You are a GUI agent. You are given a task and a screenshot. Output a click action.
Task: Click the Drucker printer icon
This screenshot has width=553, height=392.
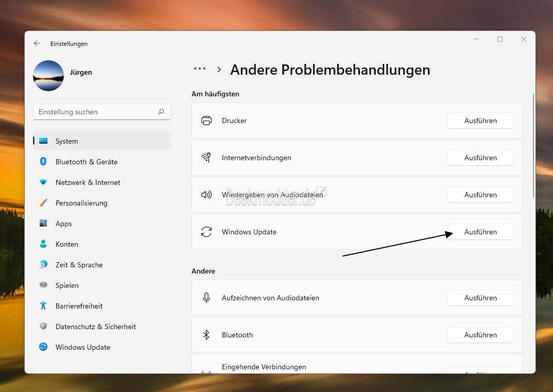(x=206, y=121)
